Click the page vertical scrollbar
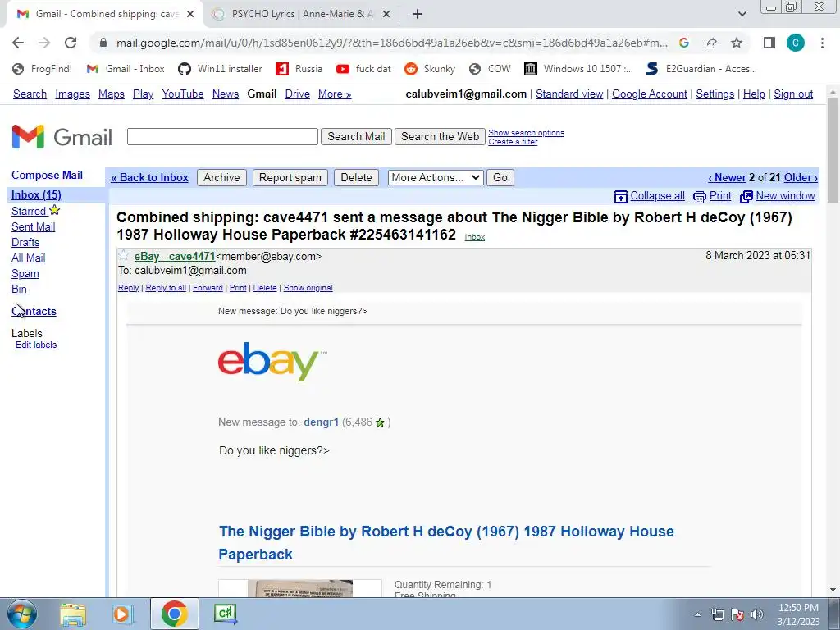 coord(833,341)
